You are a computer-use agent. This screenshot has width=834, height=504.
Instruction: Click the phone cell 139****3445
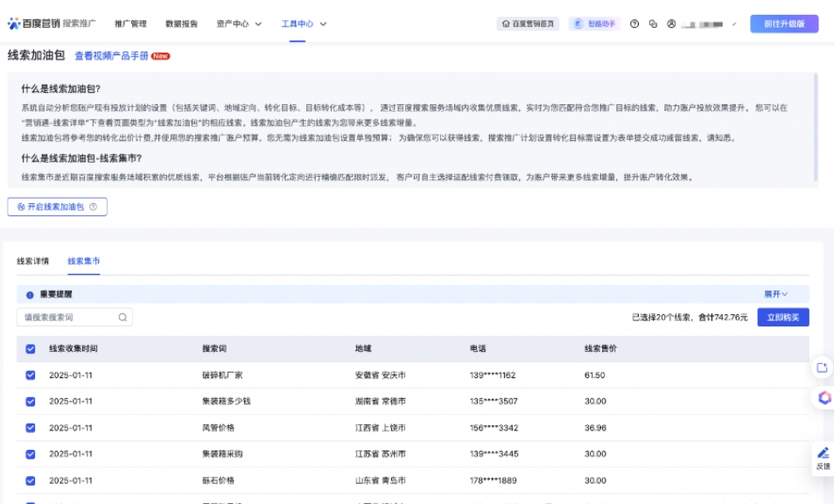[x=494, y=454]
